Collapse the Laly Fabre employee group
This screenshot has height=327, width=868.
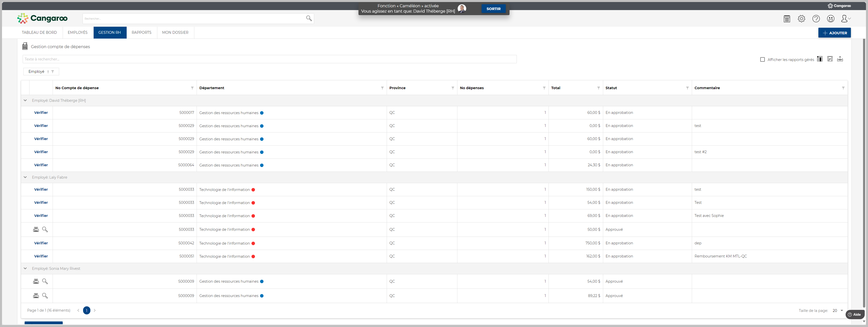(25, 177)
